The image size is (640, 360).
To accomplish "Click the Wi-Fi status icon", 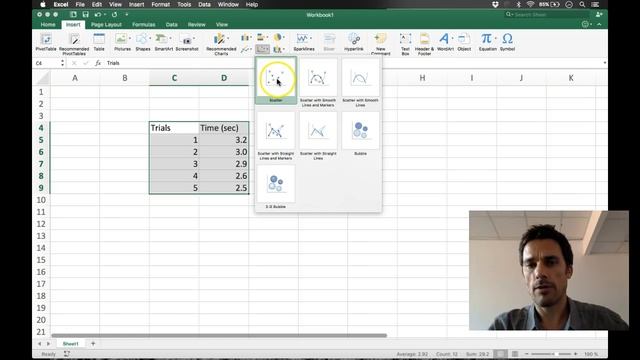I will click(x=530, y=4).
